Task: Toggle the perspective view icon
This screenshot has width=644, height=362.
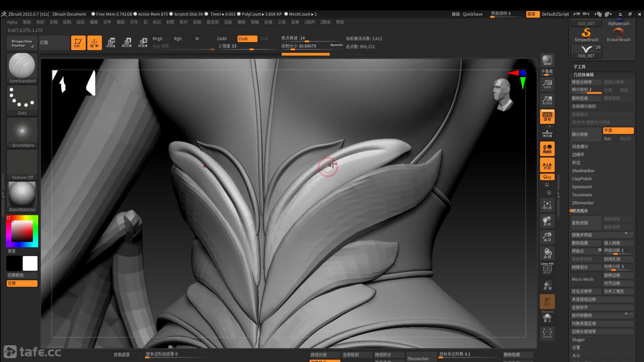Action: pyautogui.click(x=547, y=116)
